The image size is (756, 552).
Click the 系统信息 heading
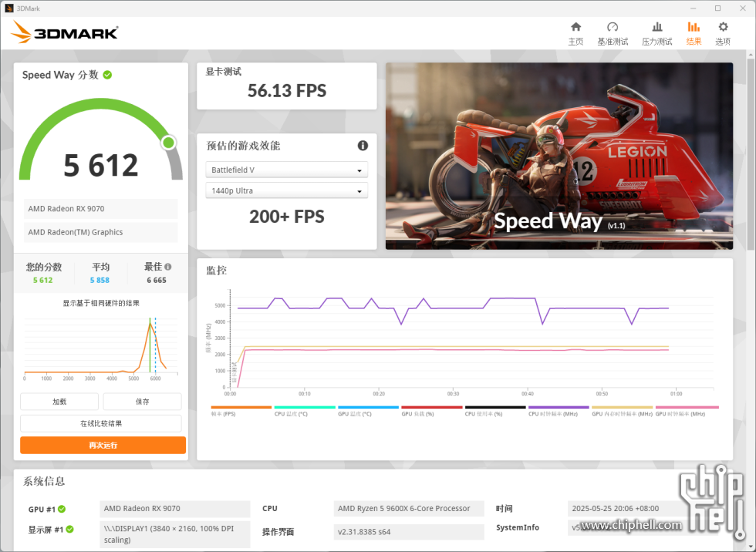[44, 481]
